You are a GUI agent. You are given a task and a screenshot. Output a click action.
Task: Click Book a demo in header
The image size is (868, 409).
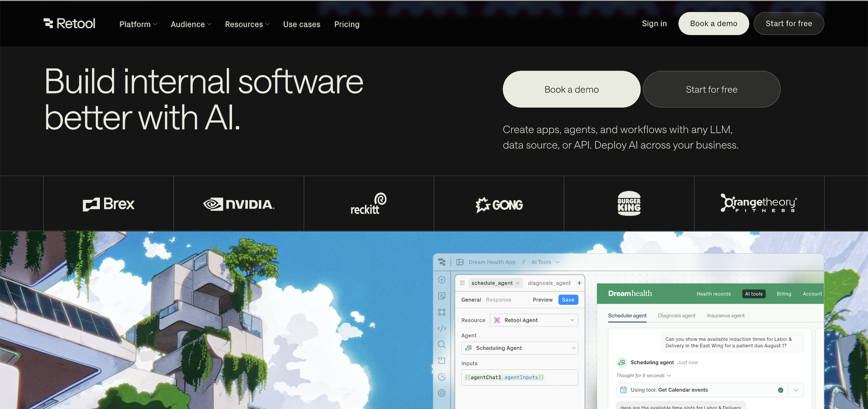coord(714,23)
